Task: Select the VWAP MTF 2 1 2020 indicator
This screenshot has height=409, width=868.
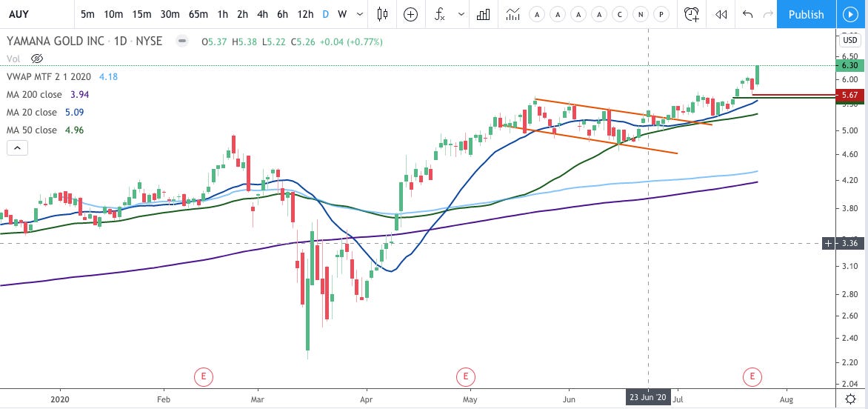Action: (x=50, y=77)
